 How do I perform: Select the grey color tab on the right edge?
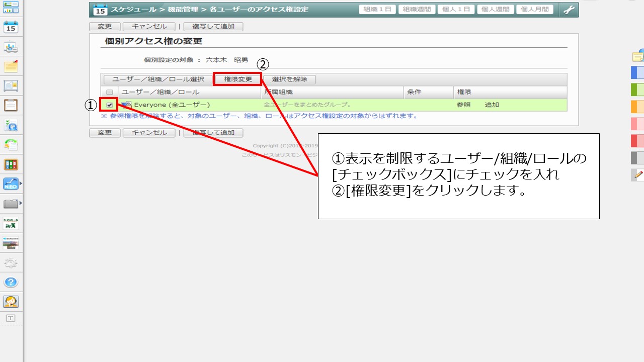pos(637,158)
